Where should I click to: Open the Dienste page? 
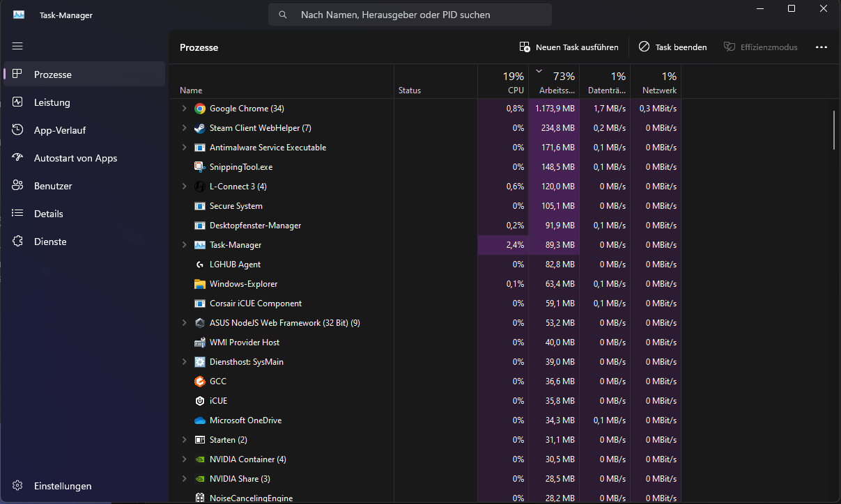[x=84, y=242]
